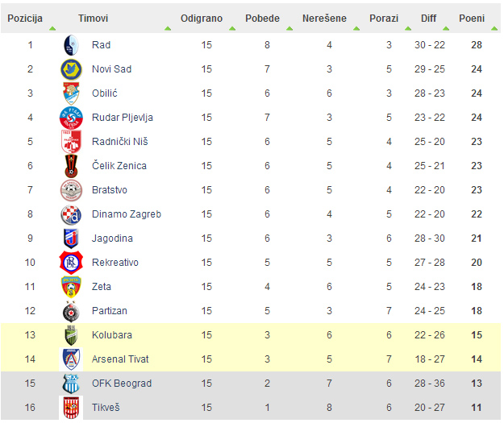This screenshot has height=423, width=504.
Task: Click the Odigrano column header
Action: 202,19
